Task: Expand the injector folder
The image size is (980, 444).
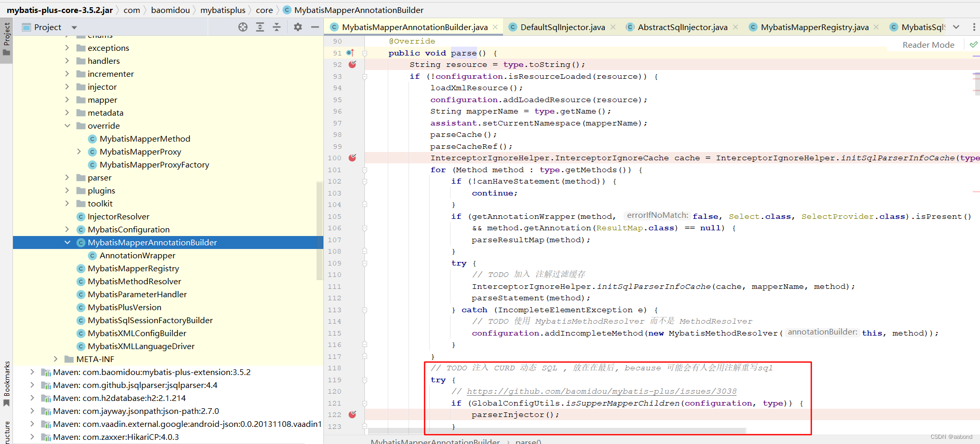Action: (x=67, y=87)
